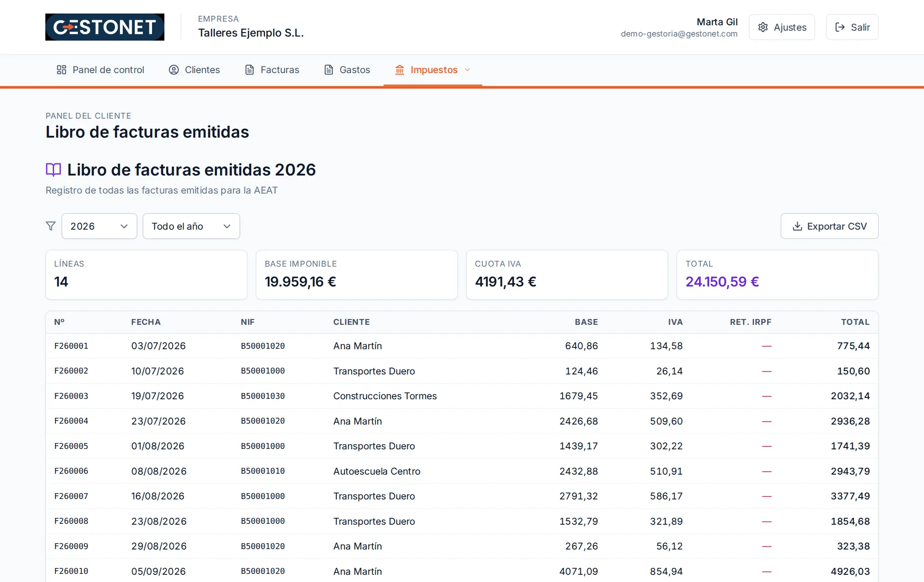The height and width of the screenshot is (582, 924).
Task: Click NIF B50001010
Action: [263, 471]
